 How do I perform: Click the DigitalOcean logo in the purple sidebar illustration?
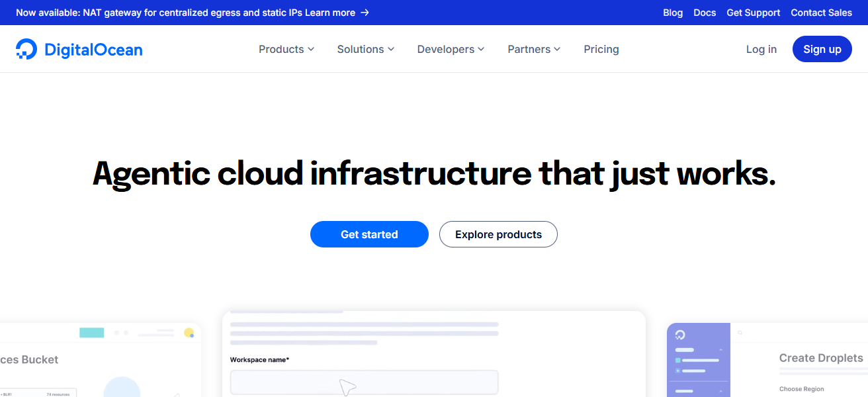(680, 334)
